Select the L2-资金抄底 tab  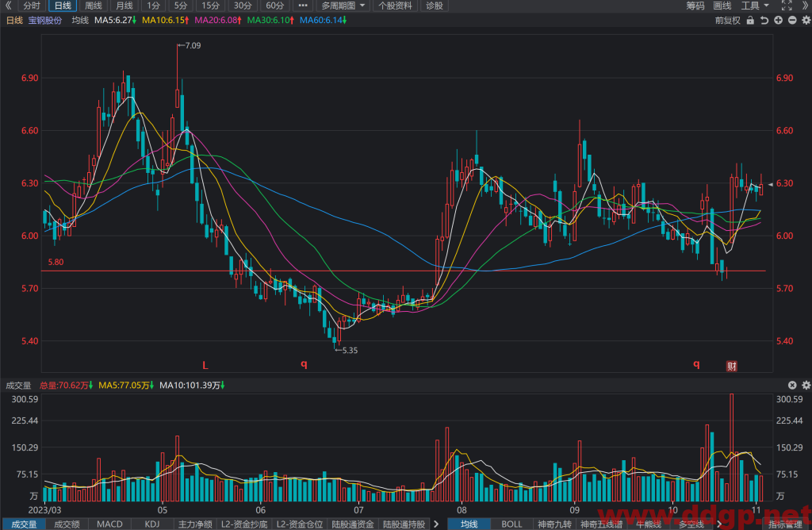click(244, 524)
